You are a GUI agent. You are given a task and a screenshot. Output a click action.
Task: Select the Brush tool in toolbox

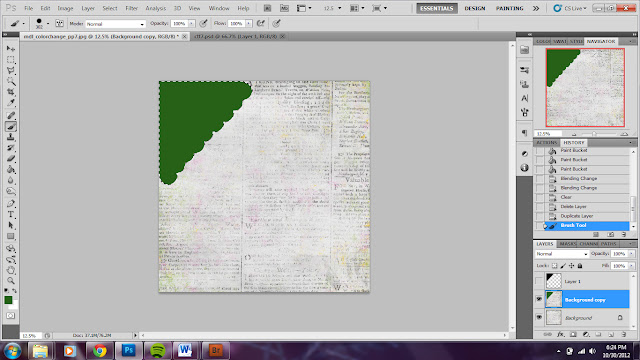click(x=11, y=127)
